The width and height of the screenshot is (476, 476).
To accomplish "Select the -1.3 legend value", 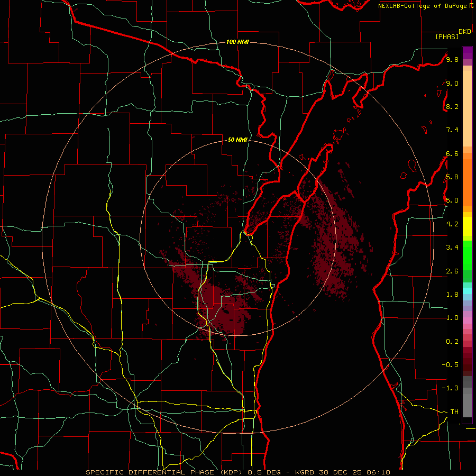I will point(450,388).
